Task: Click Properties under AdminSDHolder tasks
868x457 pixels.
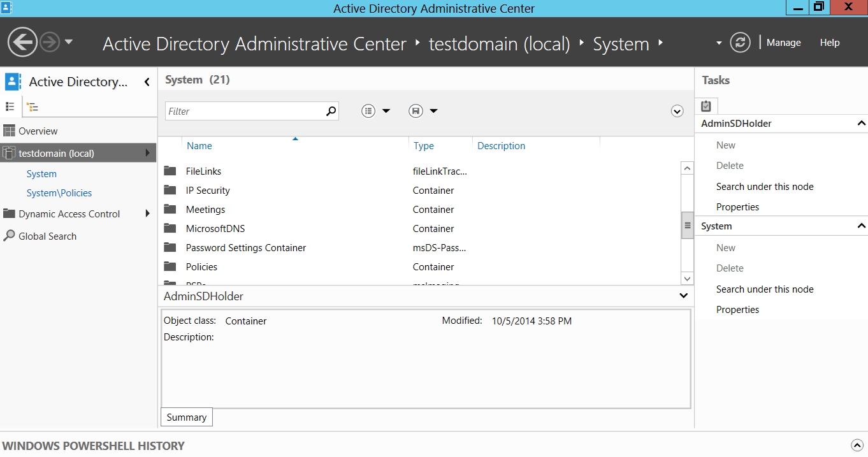Action: coord(737,207)
